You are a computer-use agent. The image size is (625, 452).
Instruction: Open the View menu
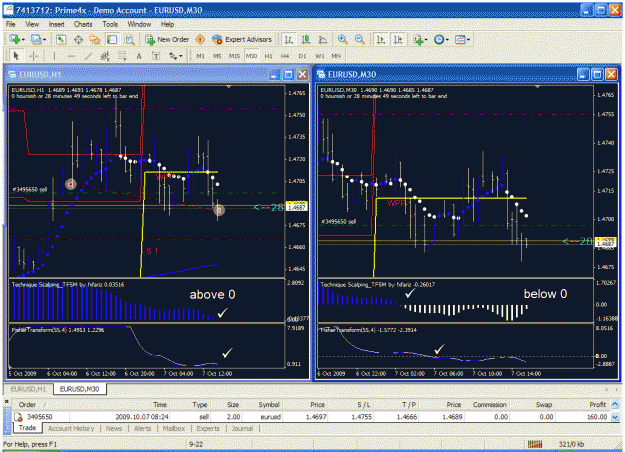coord(32,24)
